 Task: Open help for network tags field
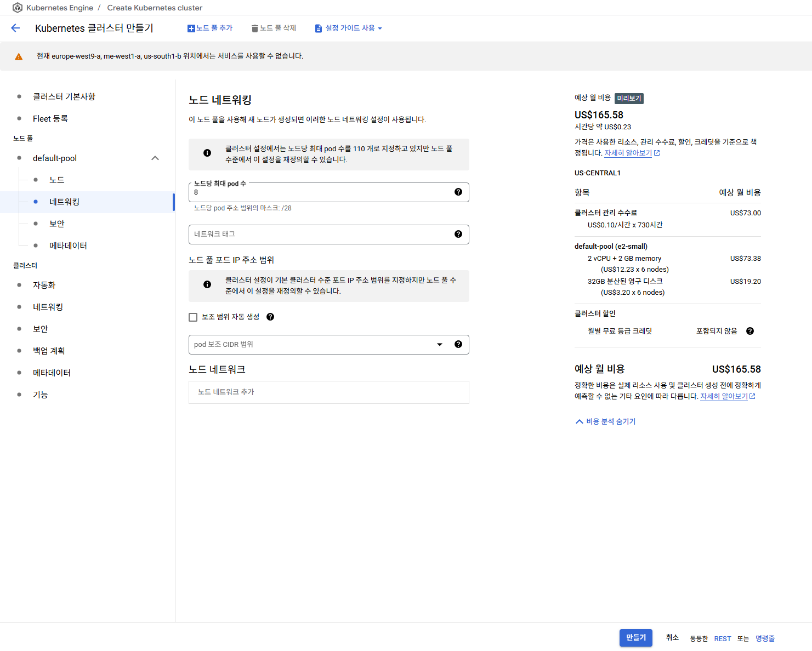458,234
